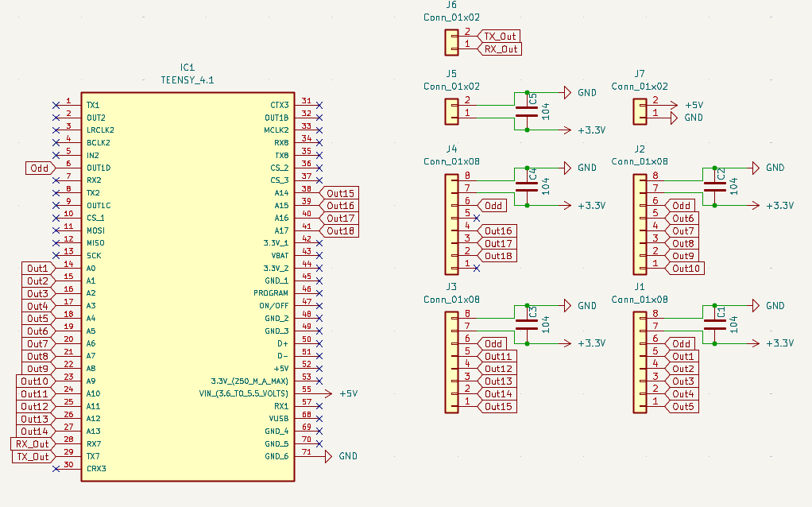This screenshot has height=507, width=812.
Task: Click the GND power symbol at IC1 pin 71
Action: pyautogui.click(x=328, y=456)
